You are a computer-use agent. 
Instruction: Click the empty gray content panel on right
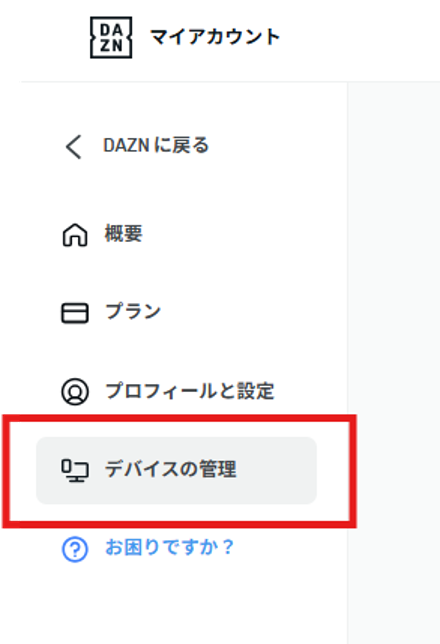[x=394, y=361]
